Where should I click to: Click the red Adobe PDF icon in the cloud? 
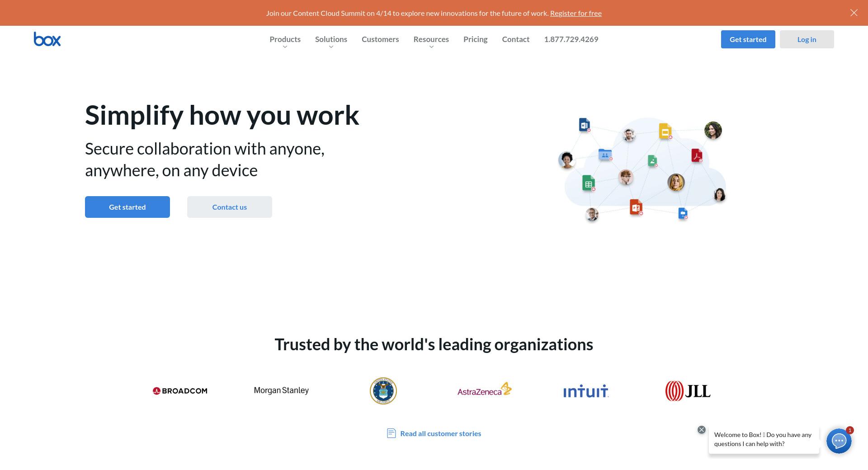pos(697,155)
